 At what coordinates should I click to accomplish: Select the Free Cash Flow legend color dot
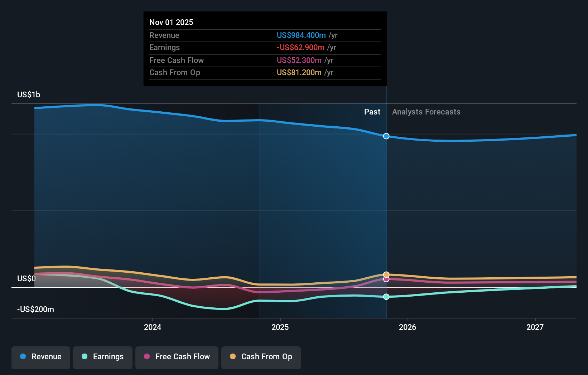(x=147, y=357)
